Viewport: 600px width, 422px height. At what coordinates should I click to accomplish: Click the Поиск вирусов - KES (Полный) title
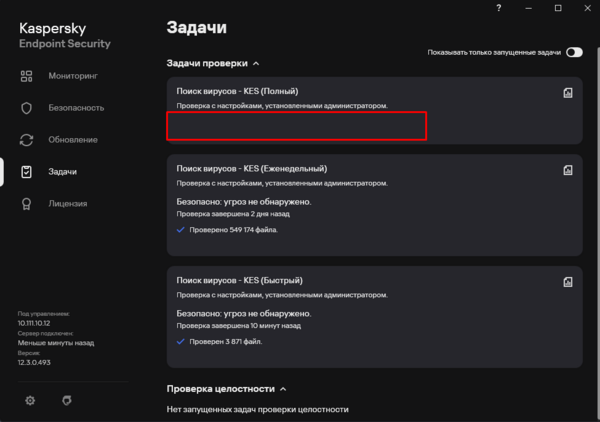tap(237, 91)
